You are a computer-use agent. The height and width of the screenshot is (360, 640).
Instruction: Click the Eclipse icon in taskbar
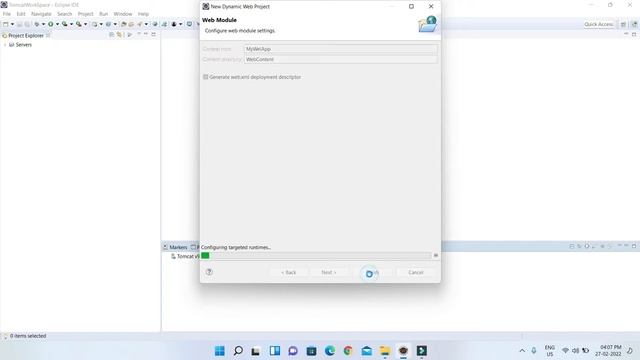403,351
